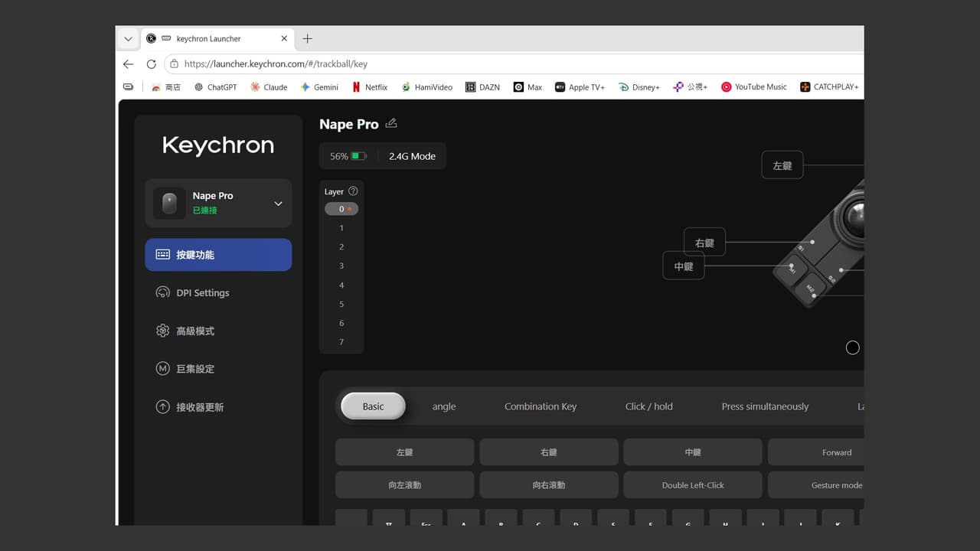
Task: Click the browser reload icon
Action: [151, 64]
